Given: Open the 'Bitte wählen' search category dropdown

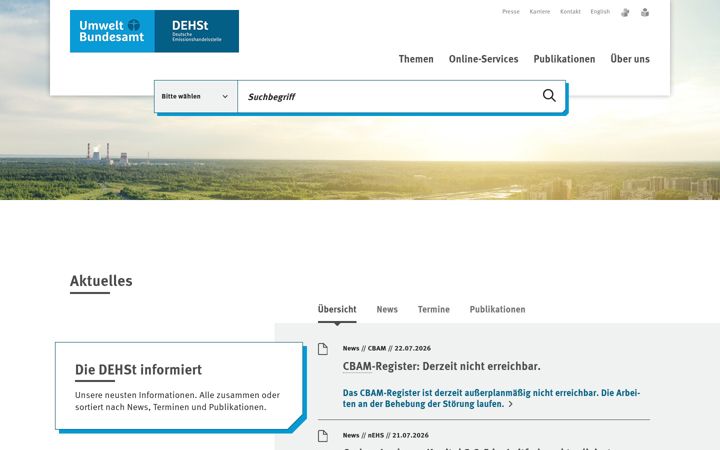Looking at the screenshot, I should [196, 96].
